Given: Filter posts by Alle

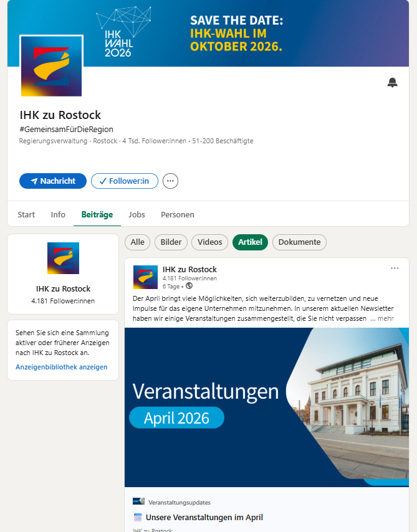Looking at the screenshot, I should [x=138, y=242].
